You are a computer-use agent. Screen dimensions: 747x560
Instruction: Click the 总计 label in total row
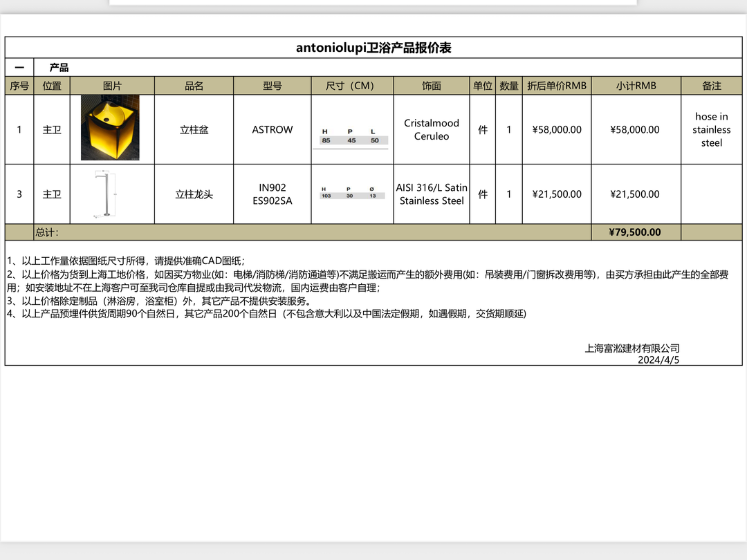coord(48,232)
